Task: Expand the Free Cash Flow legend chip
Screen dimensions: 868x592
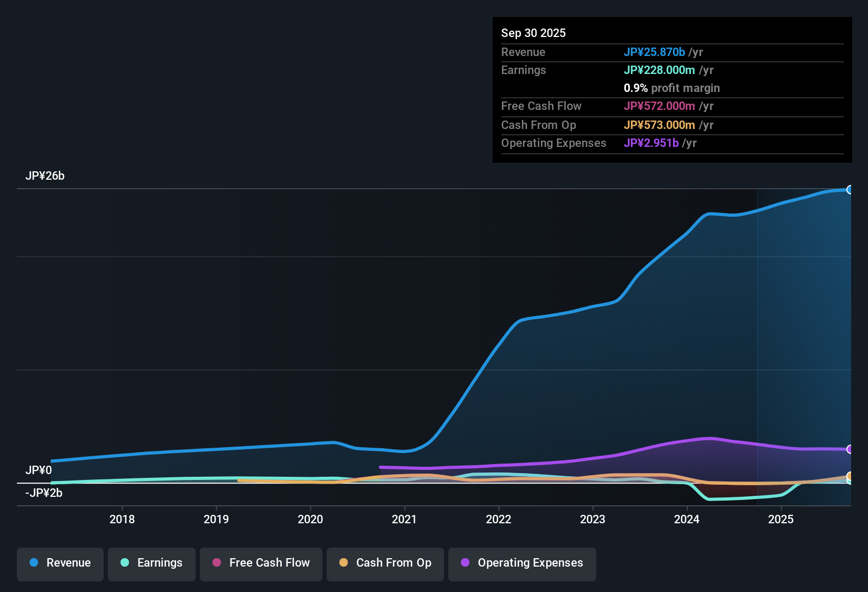Action: [x=261, y=563]
